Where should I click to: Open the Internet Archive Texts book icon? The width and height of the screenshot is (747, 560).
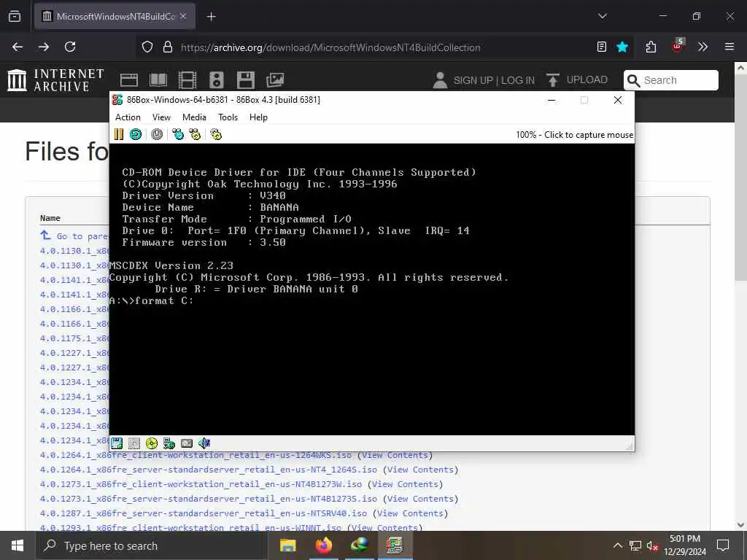(158, 80)
